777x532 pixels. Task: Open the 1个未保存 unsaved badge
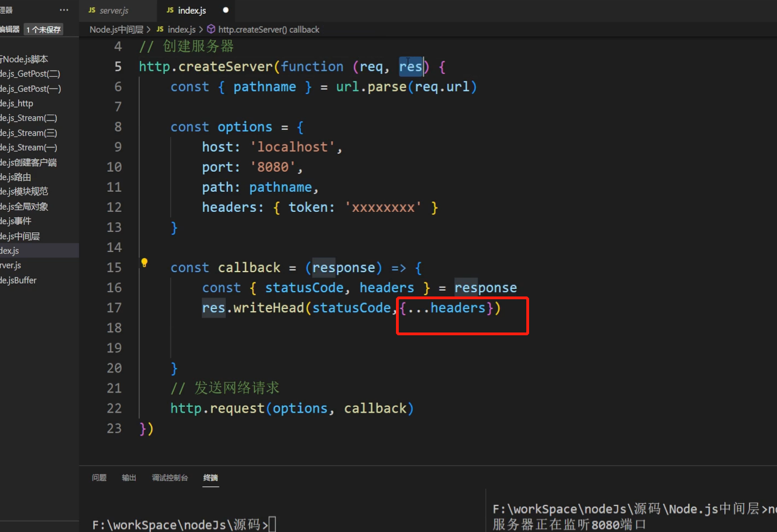(43, 29)
